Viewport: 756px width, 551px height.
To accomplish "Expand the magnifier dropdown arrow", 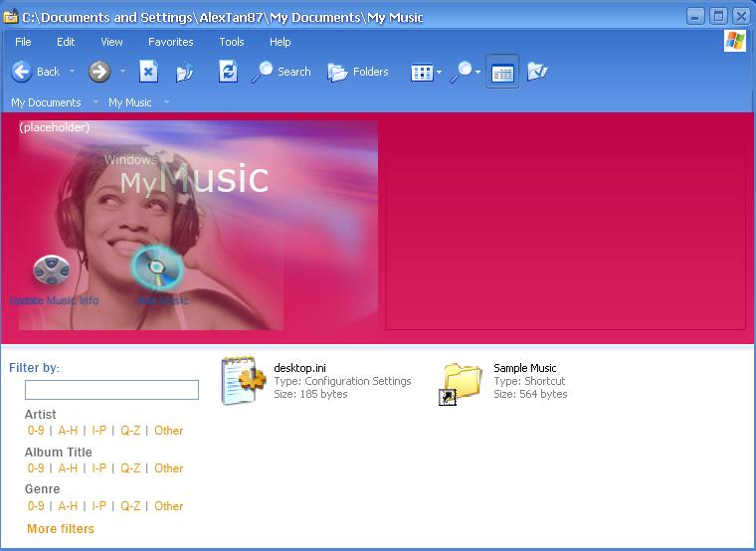I will pyautogui.click(x=477, y=73).
